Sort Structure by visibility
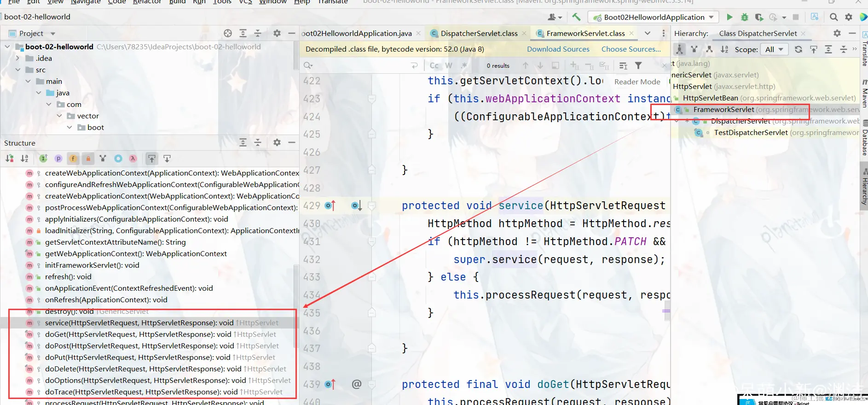868x405 pixels. [9, 158]
